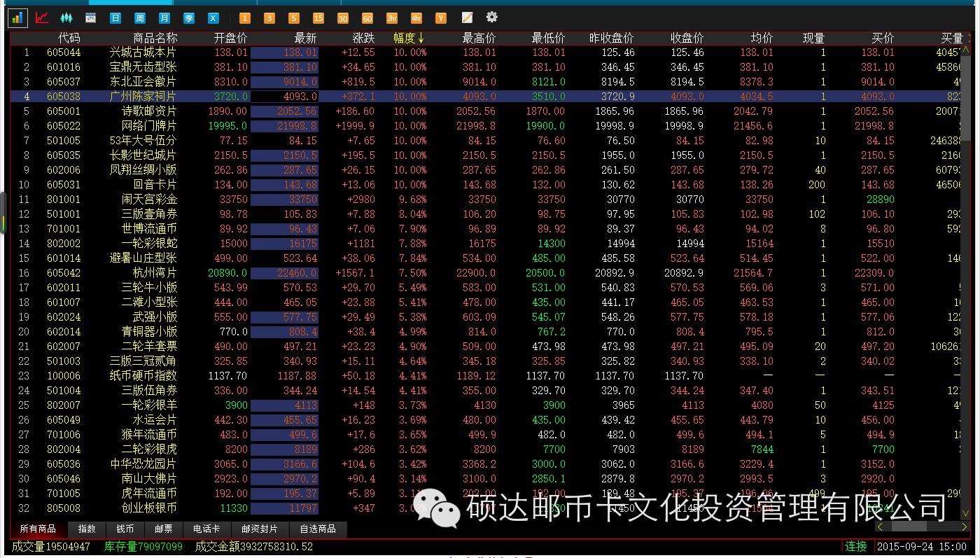Sort by the 最新 column header

(x=306, y=39)
